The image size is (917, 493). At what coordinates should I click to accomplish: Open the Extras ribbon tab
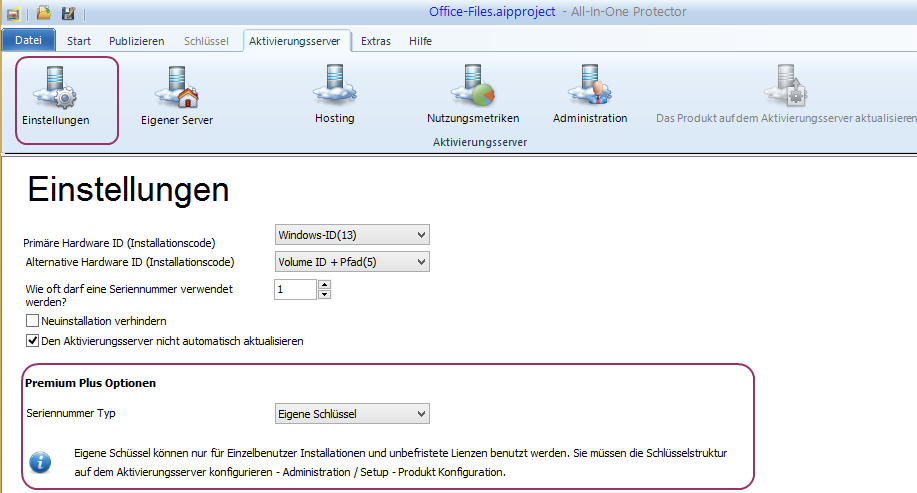[x=376, y=41]
